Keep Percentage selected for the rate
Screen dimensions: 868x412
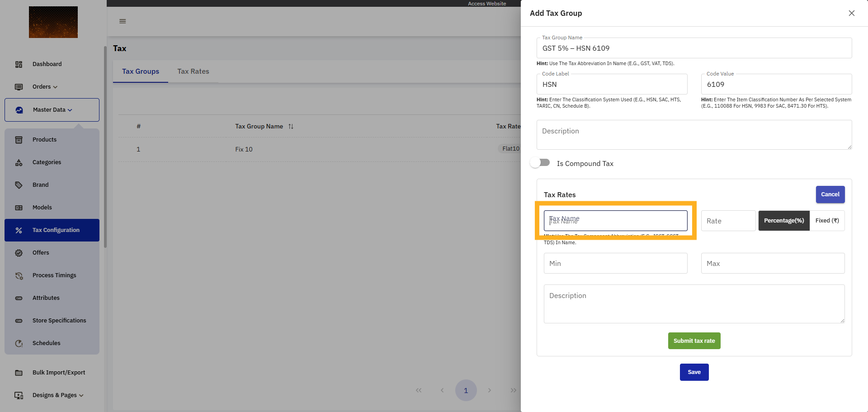tap(783, 220)
